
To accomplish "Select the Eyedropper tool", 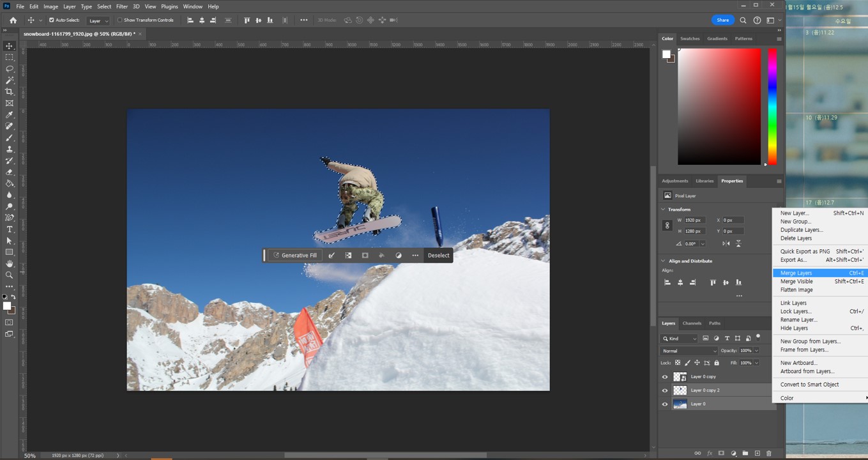I will 10,115.
